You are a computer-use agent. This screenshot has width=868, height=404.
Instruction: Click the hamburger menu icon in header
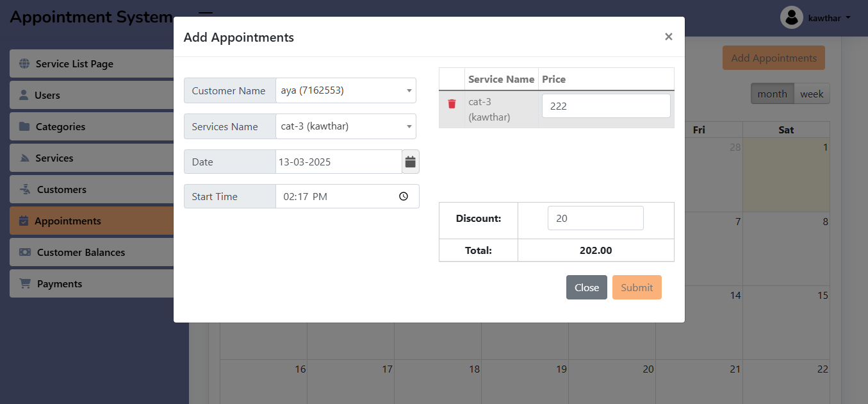pos(205,13)
